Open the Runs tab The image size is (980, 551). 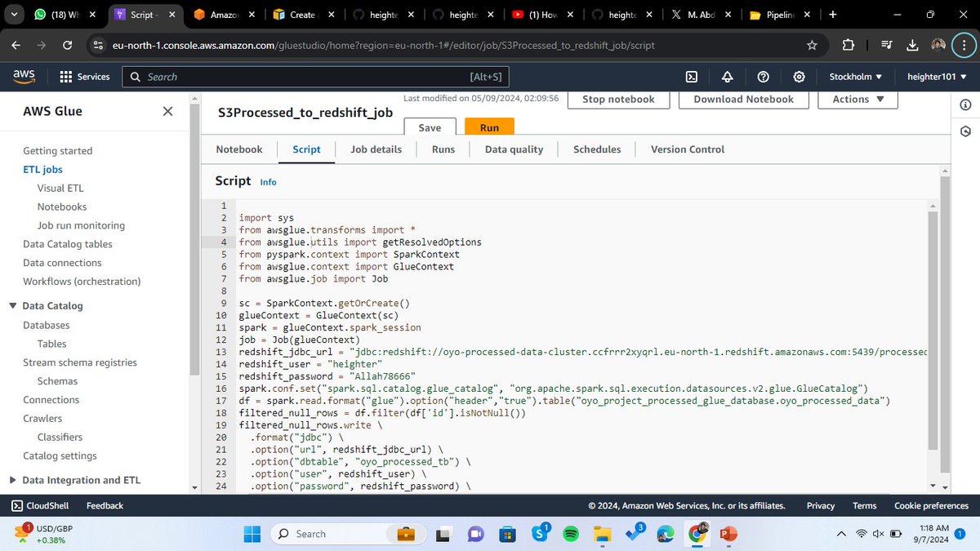443,149
